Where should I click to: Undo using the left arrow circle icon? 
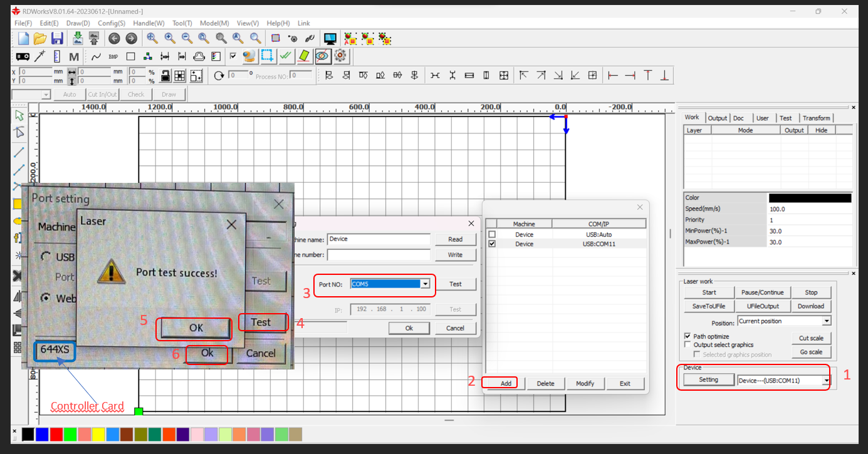114,38
